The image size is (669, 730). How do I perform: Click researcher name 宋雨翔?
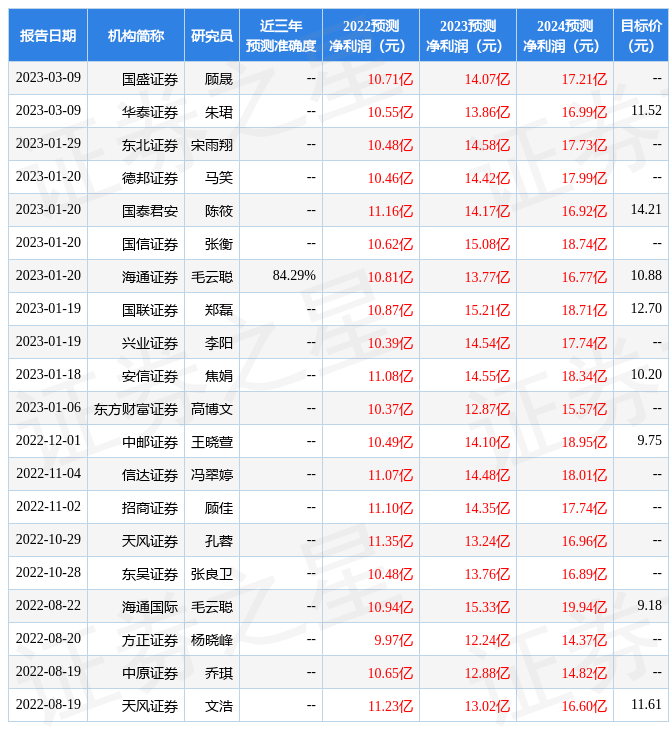[x=212, y=145]
